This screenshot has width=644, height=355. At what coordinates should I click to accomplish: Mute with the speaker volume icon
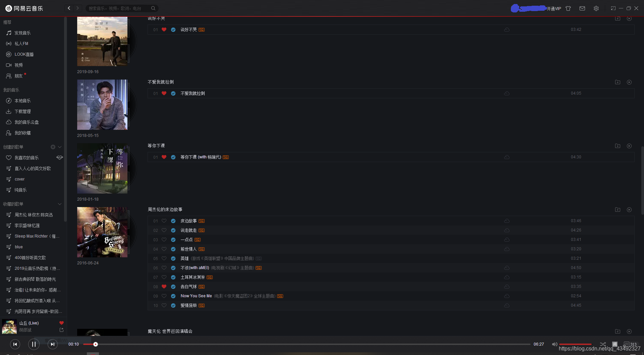pos(554,344)
